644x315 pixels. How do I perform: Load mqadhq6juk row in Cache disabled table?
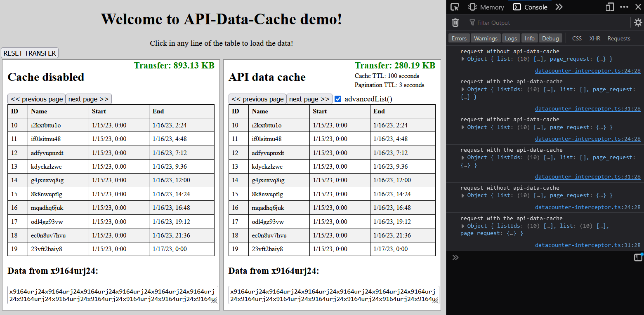coord(111,208)
